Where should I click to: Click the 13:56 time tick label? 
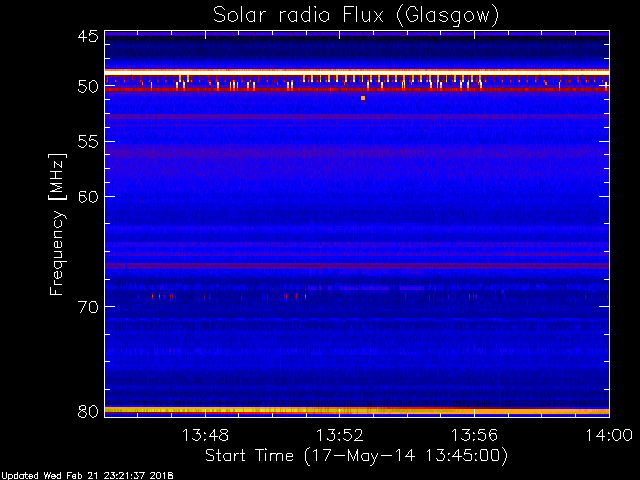point(474,435)
